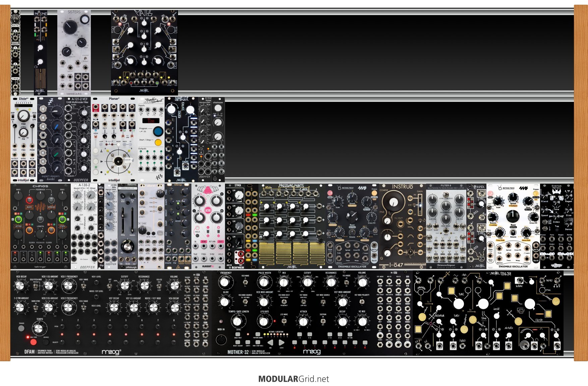588x386 pixels.
Task: Click the DFAM Resonance knob
Action: point(144,285)
